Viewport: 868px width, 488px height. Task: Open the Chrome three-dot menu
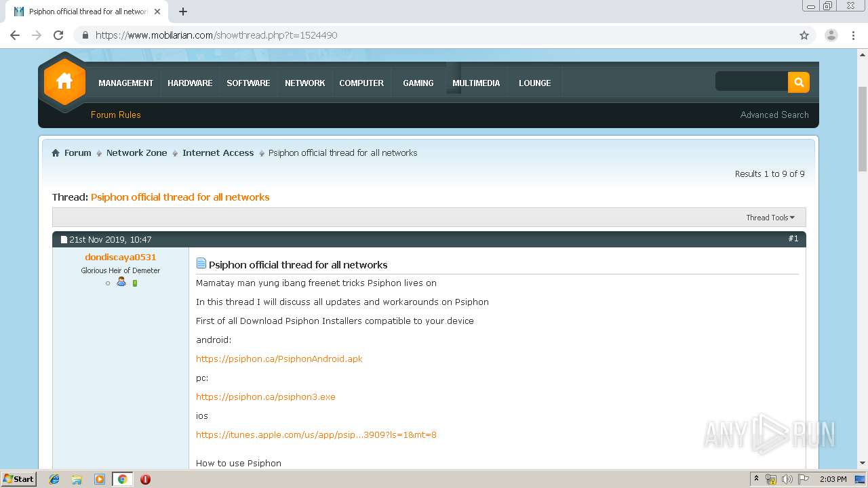pos(853,35)
